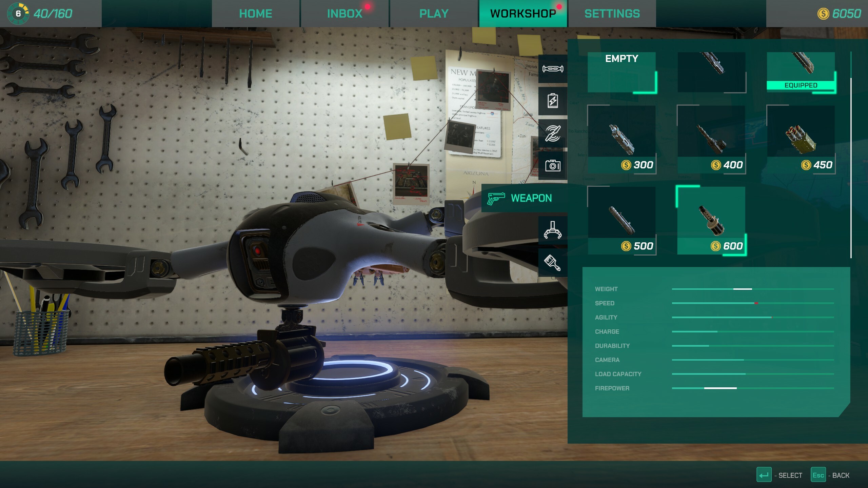This screenshot has width=868, height=488.
Task: Pick the weapon priced at 400
Action: pyautogui.click(x=711, y=140)
